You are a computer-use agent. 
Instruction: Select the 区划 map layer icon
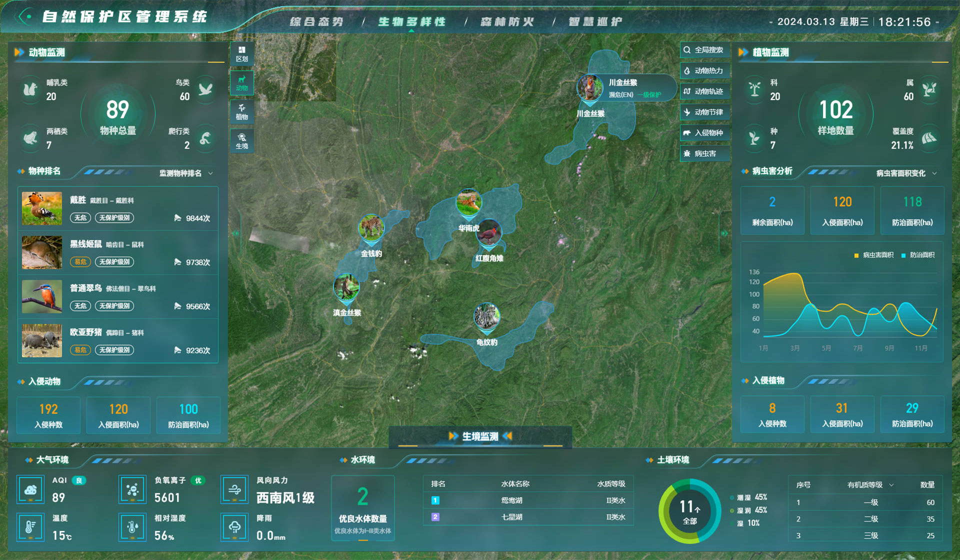click(x=242, y=54)
